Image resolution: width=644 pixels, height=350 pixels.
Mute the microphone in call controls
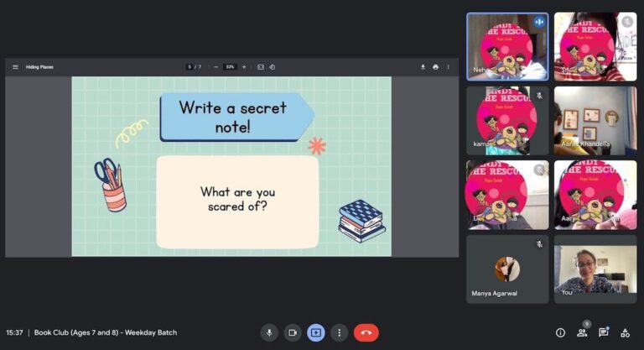click(269, 332)
